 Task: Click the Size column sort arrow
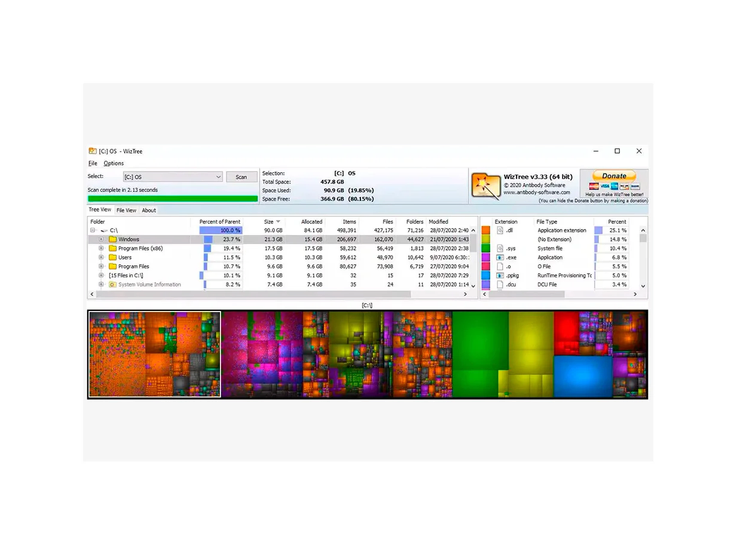coord(278,221)
